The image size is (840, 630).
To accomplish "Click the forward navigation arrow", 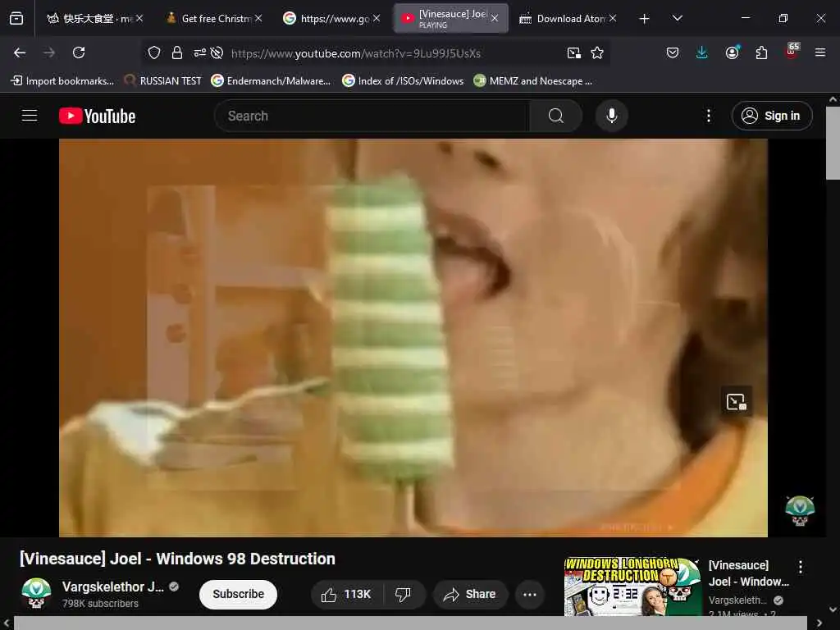I will coord(49,52).
